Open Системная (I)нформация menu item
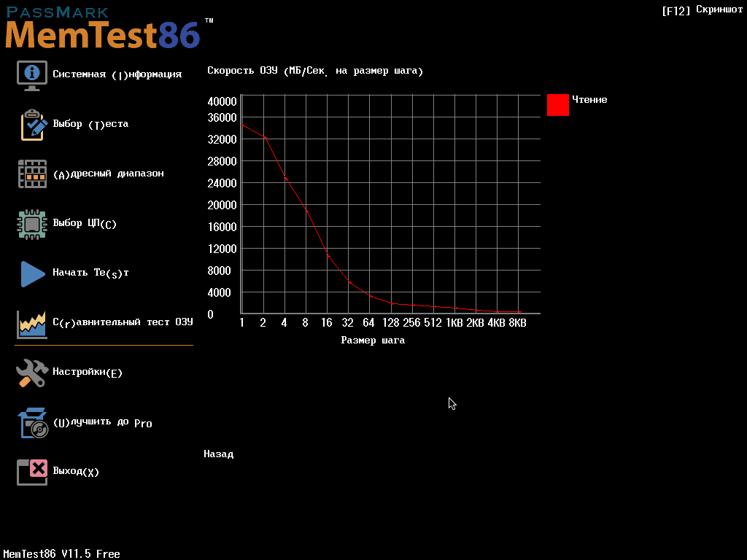The width and height of the screenshot is (747, 560). click(117, 74)
